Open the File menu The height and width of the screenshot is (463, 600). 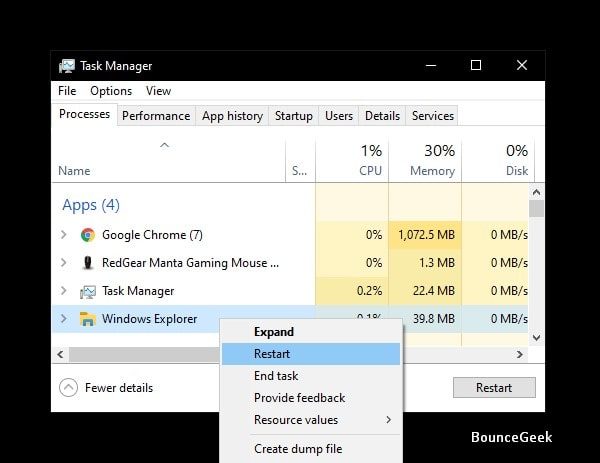(67, 91)
